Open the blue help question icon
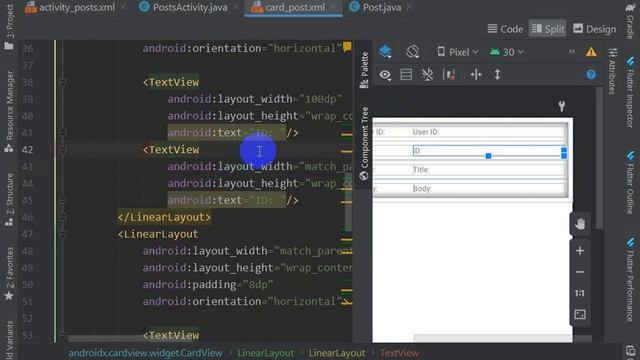 (591, 75)
